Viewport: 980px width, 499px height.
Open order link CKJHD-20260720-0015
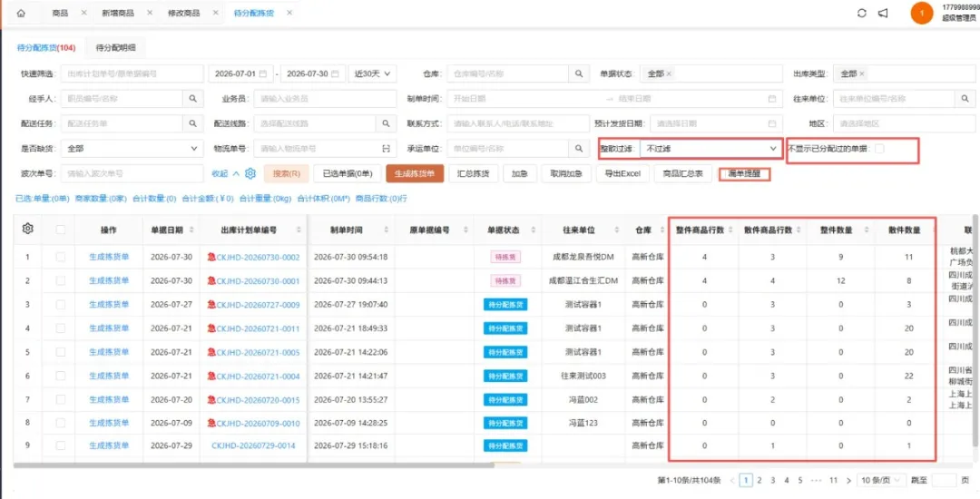(x=258, y=400)
